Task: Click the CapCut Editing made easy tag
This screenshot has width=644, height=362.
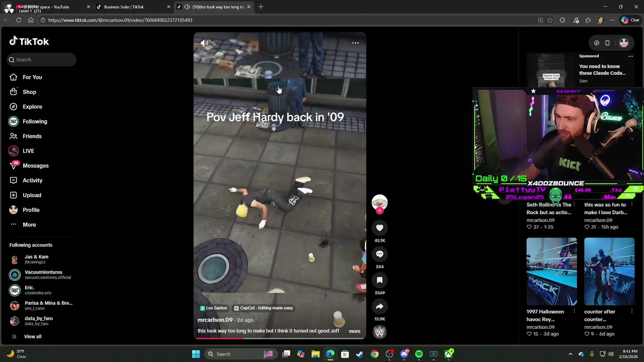Action: click(263, 308)
